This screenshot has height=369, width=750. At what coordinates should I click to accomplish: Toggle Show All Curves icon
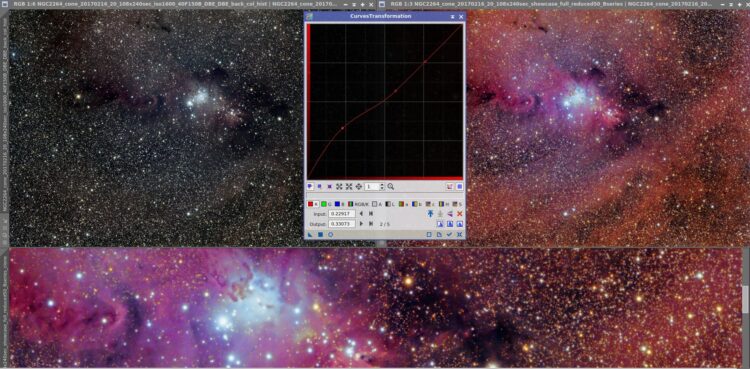click(x=450, y=187)
